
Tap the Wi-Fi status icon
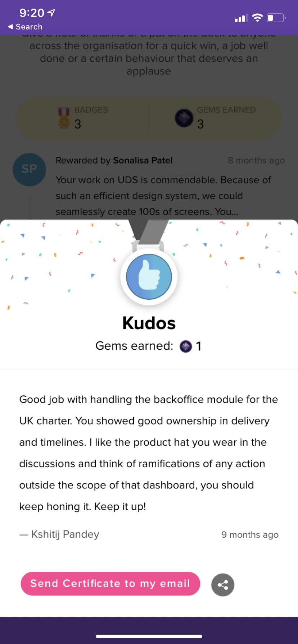(257, 18)
